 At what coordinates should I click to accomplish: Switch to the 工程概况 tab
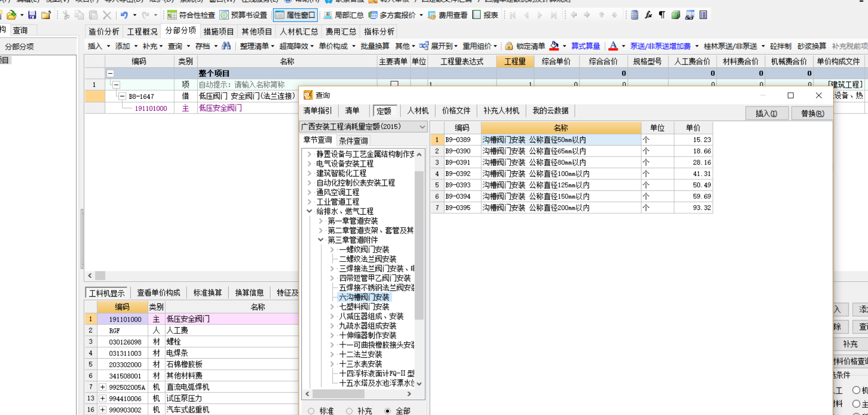[142, 31]
